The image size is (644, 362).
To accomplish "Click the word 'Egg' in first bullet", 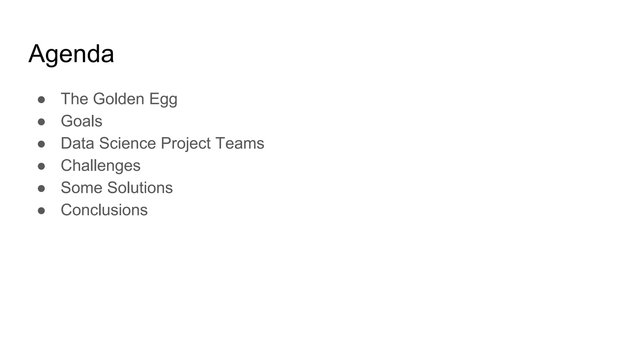I will (163, 99).
